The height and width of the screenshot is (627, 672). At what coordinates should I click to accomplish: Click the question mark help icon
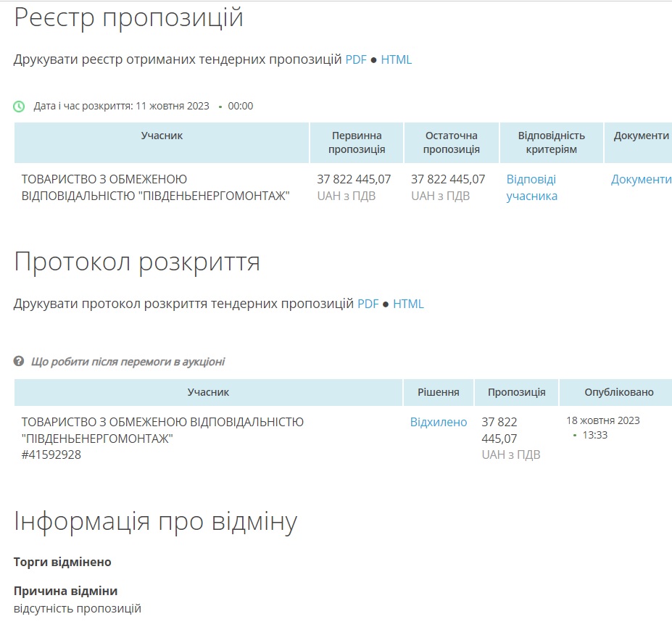tap(19, 361)
